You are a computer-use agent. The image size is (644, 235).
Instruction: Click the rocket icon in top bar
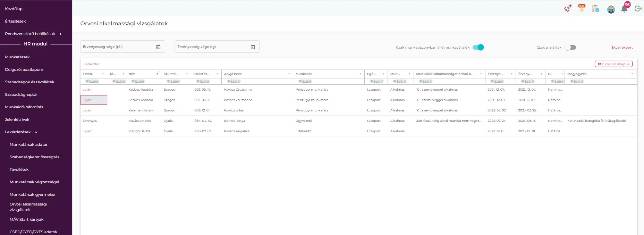pos(568,9)
